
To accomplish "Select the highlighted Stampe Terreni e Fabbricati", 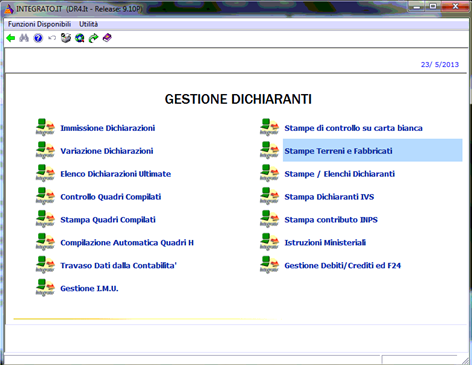I will click(372, 150).
